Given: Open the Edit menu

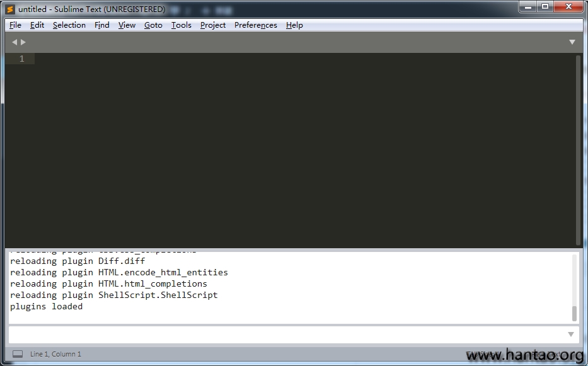Looking at the screenshot, I should tap(37, 25).
